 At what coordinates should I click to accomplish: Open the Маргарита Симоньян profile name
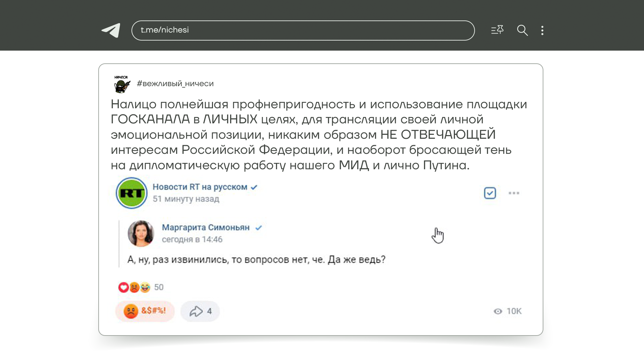pyautogui.click(x=206, y=228)
